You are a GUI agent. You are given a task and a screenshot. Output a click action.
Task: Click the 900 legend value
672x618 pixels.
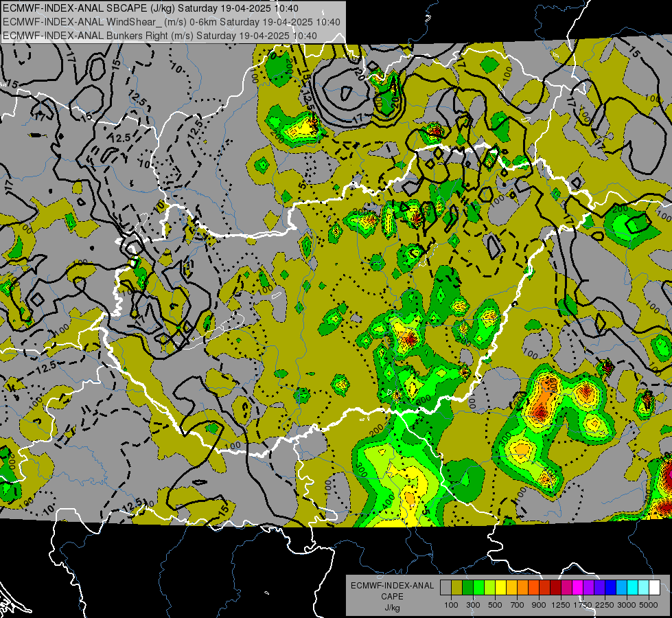(x=539, y=605)
